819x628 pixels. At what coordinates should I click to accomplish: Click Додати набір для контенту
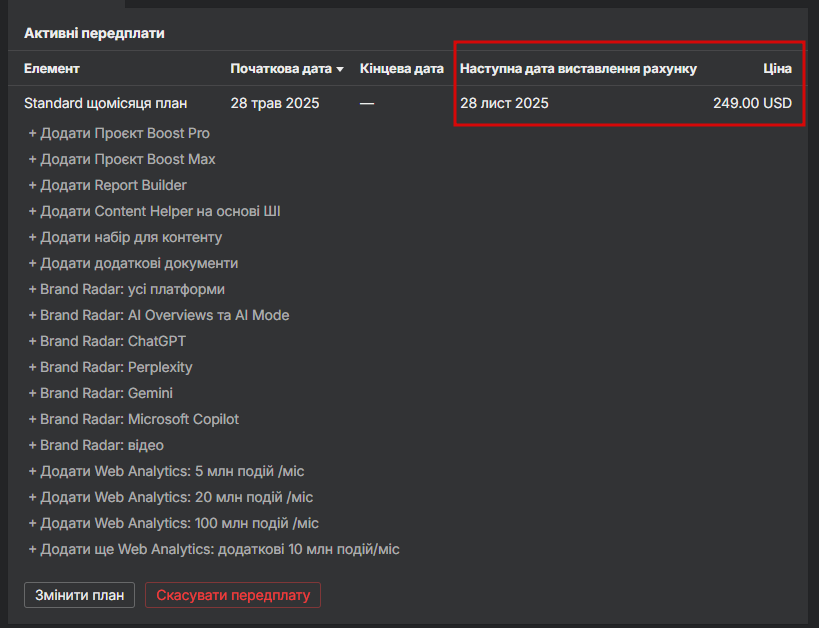coord(126,237)
